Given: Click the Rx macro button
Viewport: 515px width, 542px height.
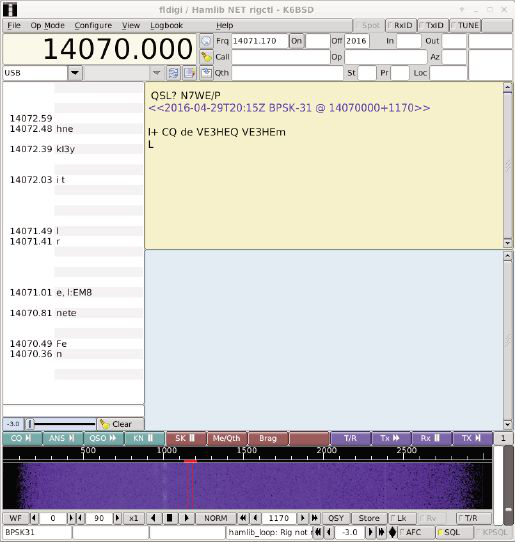Looking at the screenshot, I should 431,438.
